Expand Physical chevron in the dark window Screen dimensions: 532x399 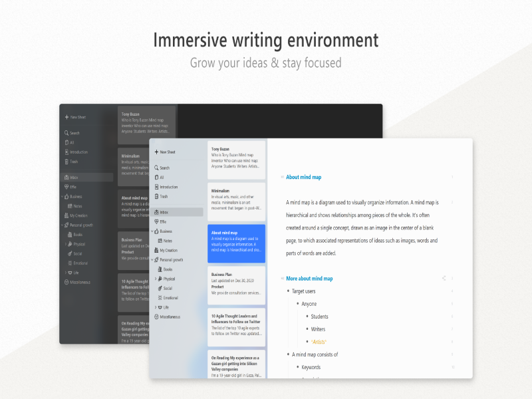[65, 243]
